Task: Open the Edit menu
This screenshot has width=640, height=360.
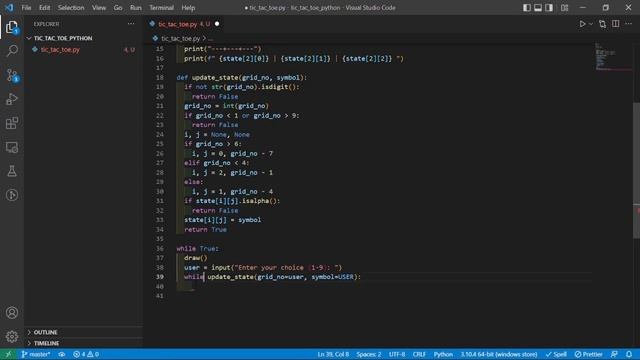Action: pos(44,8)
